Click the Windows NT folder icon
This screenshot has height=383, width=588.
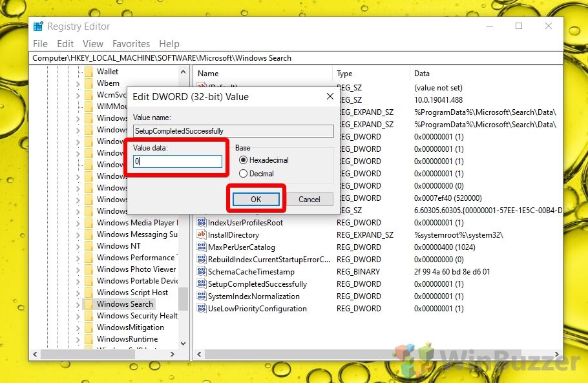coord(89,246)
